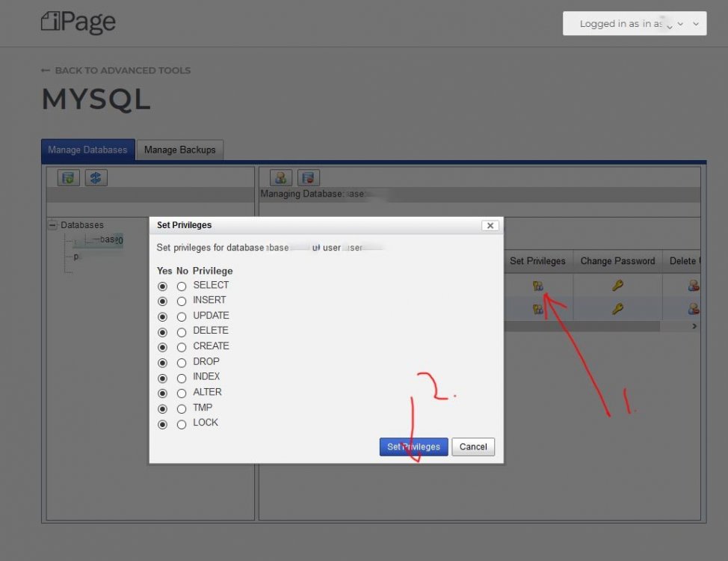
Task: Click the Set Privileges button
Action: tap(413, 447)
